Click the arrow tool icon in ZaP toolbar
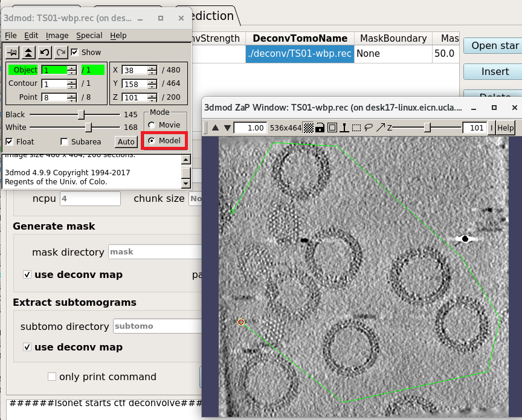 (x=381, y=128)
